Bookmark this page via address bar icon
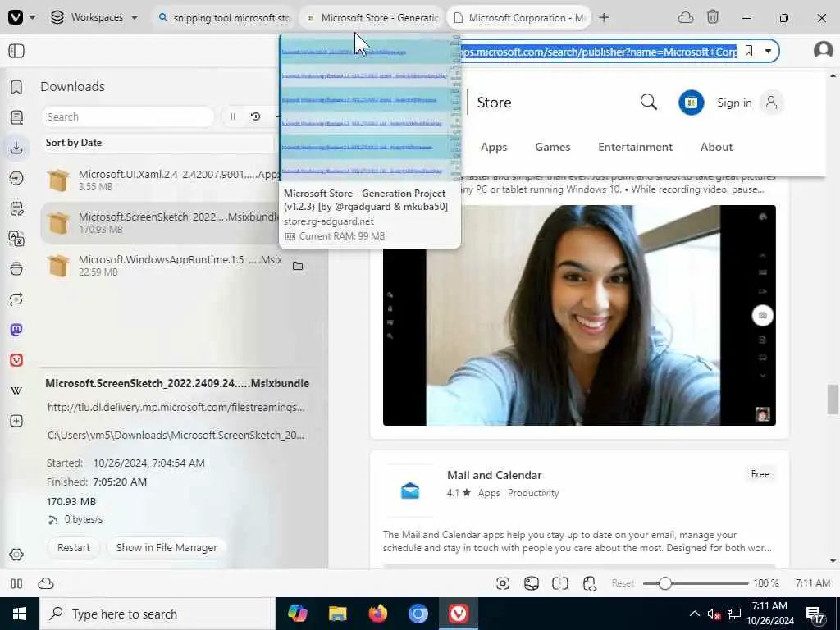The image size is (840, 630). 749,51
